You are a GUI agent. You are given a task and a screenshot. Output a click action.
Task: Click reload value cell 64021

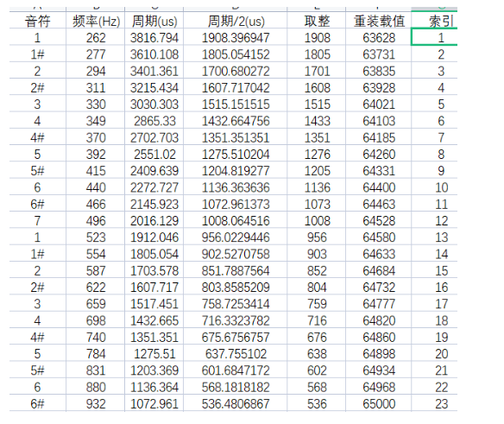(x=379, y=104)
